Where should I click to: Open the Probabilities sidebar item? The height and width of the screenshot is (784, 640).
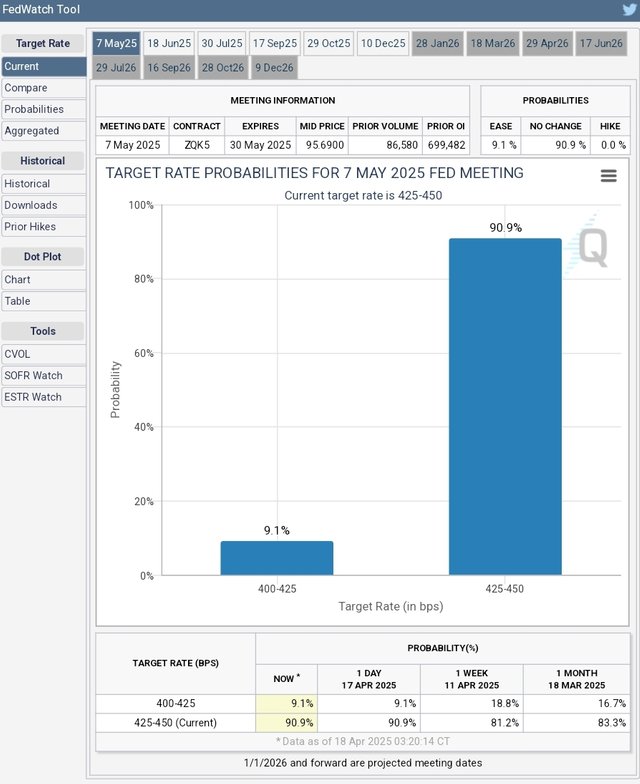point(44,110)
